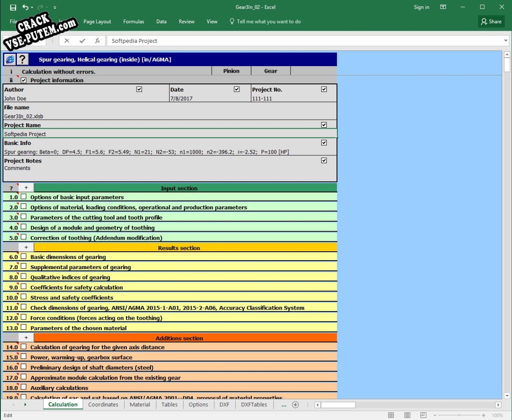Click Comments cell under Project Notes
This screenshot has height=420, width=512.
[x=170, y=173]
